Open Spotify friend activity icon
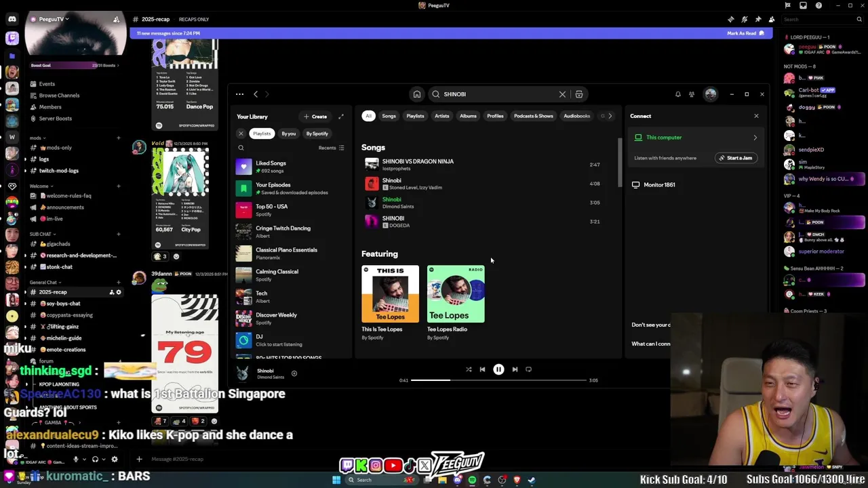 click(x=692, y=94)
